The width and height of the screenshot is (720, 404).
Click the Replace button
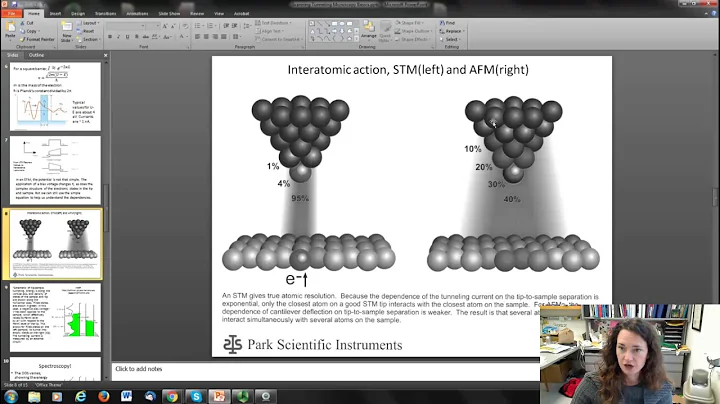(452, 31)
